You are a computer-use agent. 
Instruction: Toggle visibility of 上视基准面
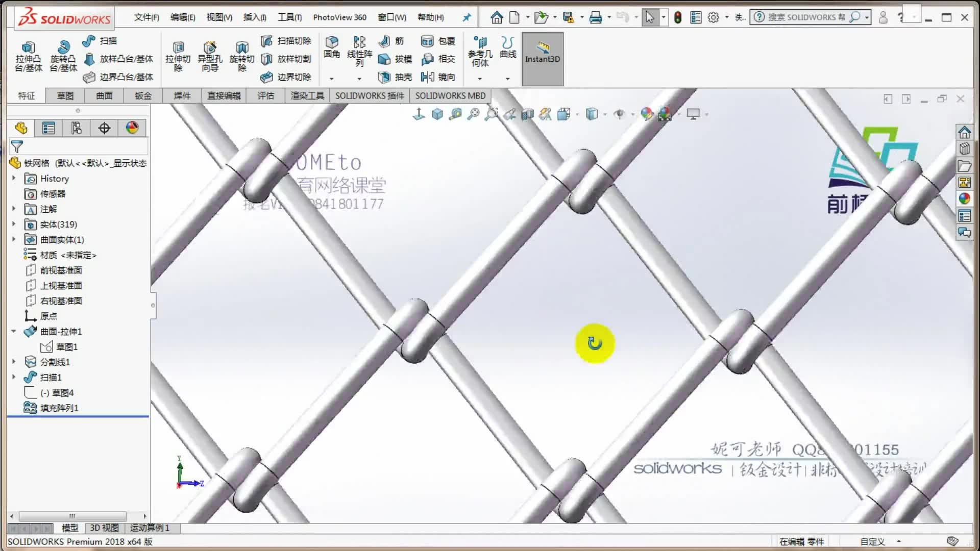(x=61, y=285)
